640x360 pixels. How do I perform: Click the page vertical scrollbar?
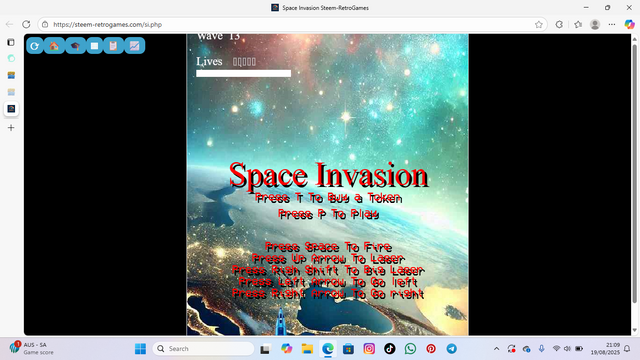(x=634, y=173)
